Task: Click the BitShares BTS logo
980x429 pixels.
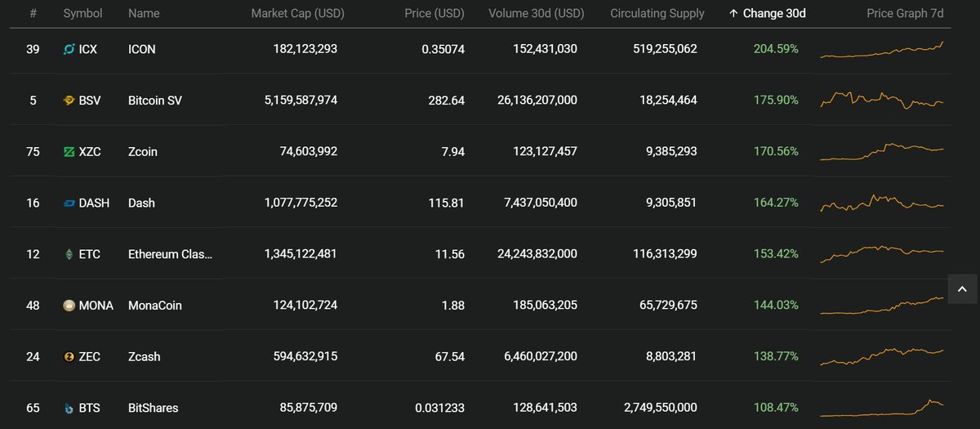Action: [69, 408]
